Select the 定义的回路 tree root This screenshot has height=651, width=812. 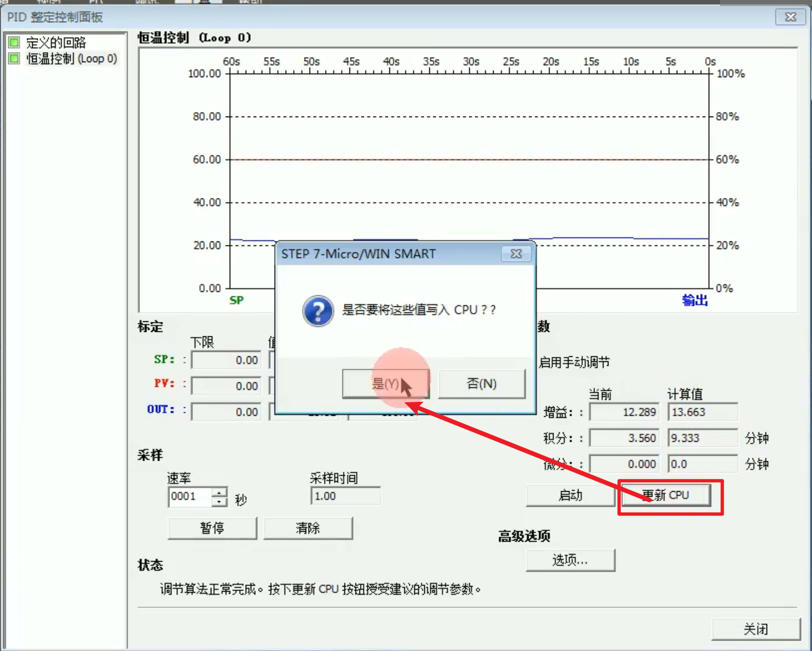(56, 42)
